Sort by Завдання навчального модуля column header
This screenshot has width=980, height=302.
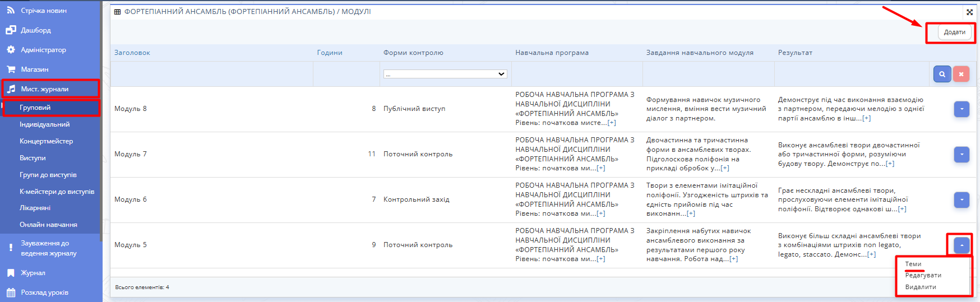coord(700,53)
